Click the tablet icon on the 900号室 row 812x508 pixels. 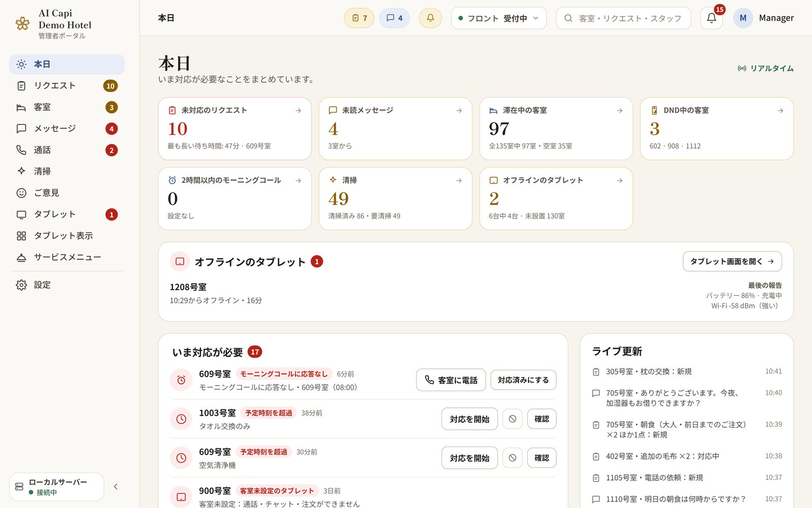point(181,497)
